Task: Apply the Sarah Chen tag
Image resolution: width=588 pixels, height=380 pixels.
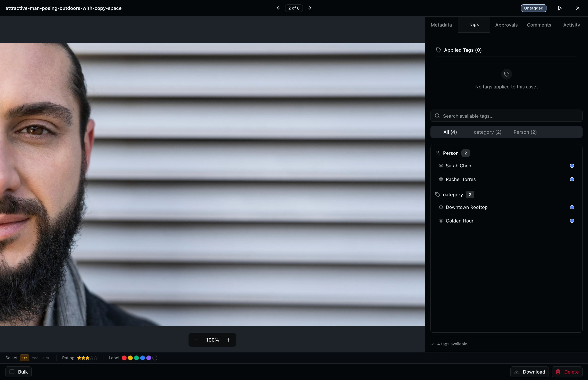Action: tap(458, 166)
